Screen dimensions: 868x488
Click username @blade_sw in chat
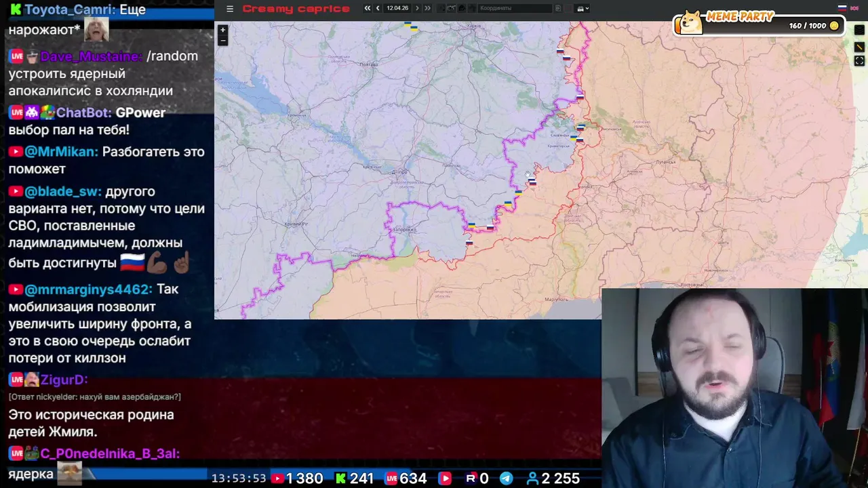click(62, 192)
